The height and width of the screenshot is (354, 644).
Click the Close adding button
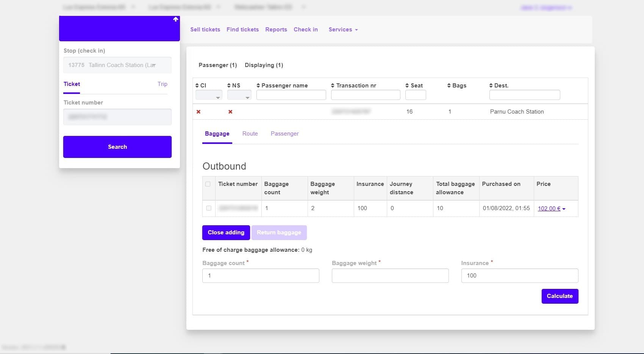pos(226,232)
